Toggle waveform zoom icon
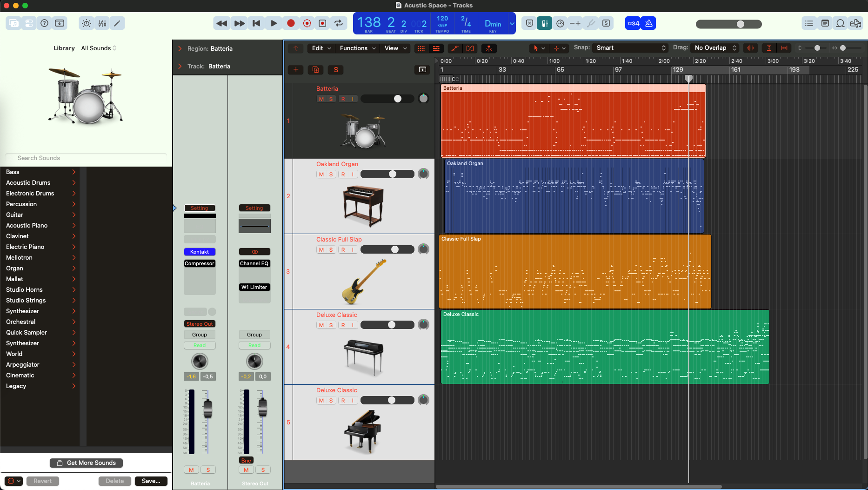 tap(750, 48)
